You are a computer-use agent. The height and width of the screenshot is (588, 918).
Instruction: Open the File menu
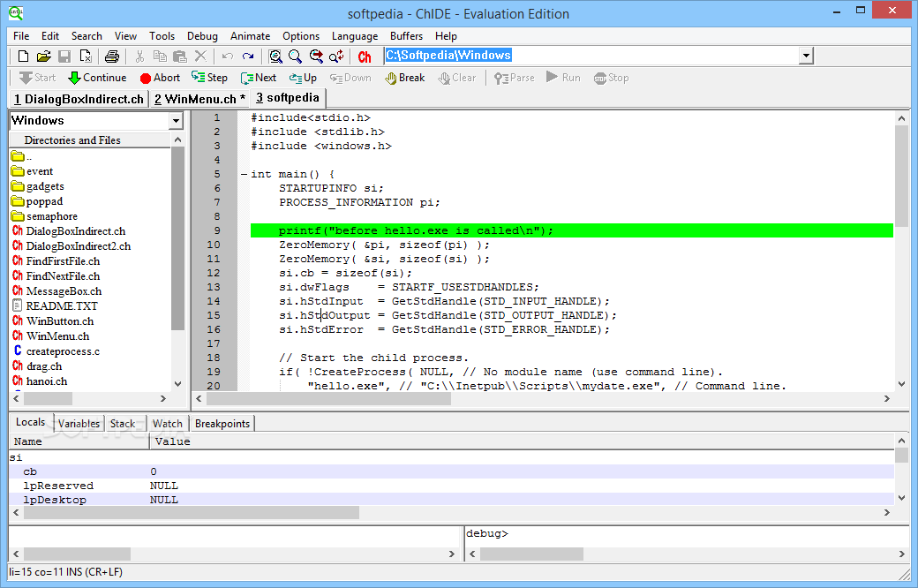[x=21, y=35]
